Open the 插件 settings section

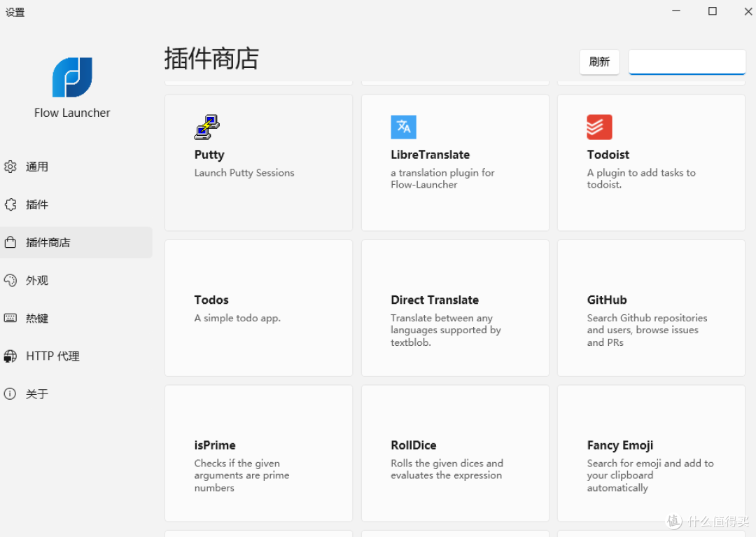coord(36,204)
